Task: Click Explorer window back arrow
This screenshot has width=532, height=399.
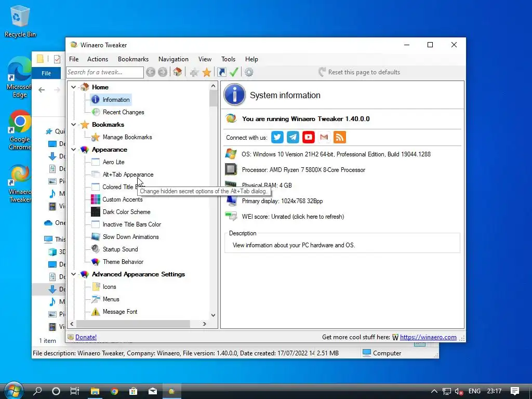Action: pyautogui.click(x=42, y=89)
